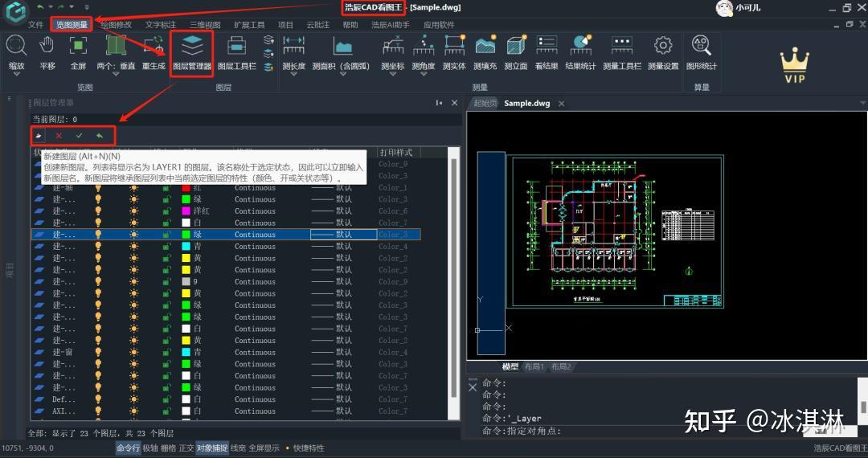Expand the dropdown arrow under 测角度
Image resolution: width=868 pixels, height=458 pixels.
pos(424,74)
